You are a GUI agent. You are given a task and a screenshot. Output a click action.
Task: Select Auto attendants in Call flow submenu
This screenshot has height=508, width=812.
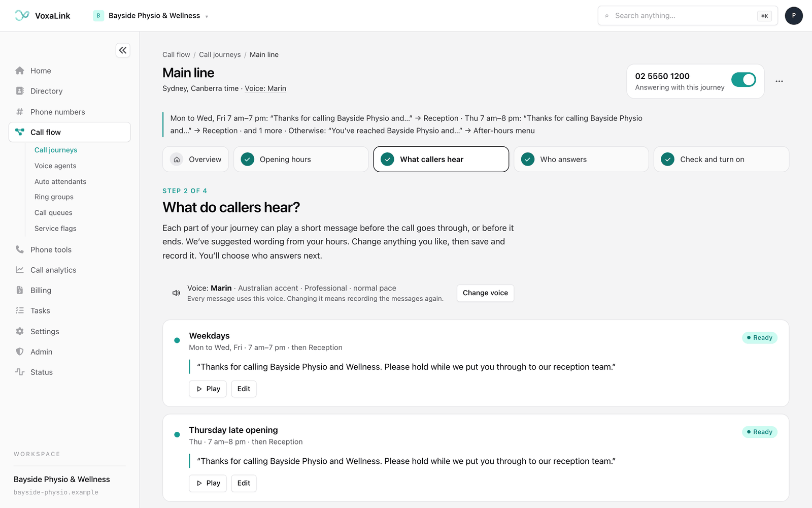[x=60, y=181]
